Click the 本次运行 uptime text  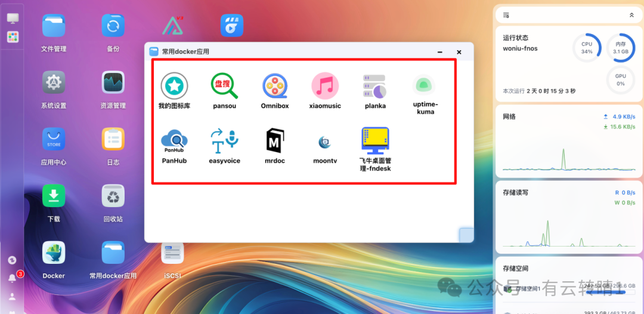pyautogui.click(x=539, y=91)
